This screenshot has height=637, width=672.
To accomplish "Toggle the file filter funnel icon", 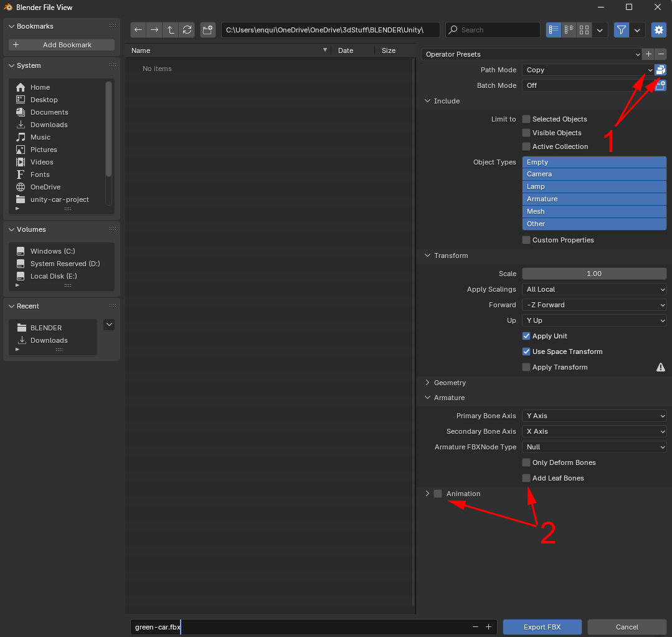I will 621,30.
